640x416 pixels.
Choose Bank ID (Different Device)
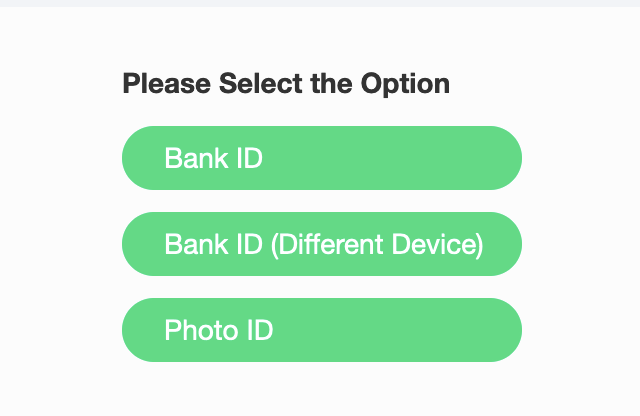coord(322,244)
